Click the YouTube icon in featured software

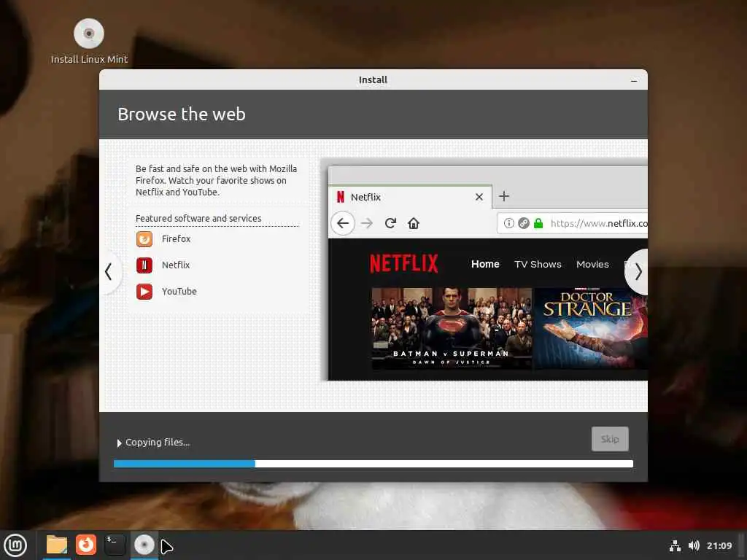point(144,292)
